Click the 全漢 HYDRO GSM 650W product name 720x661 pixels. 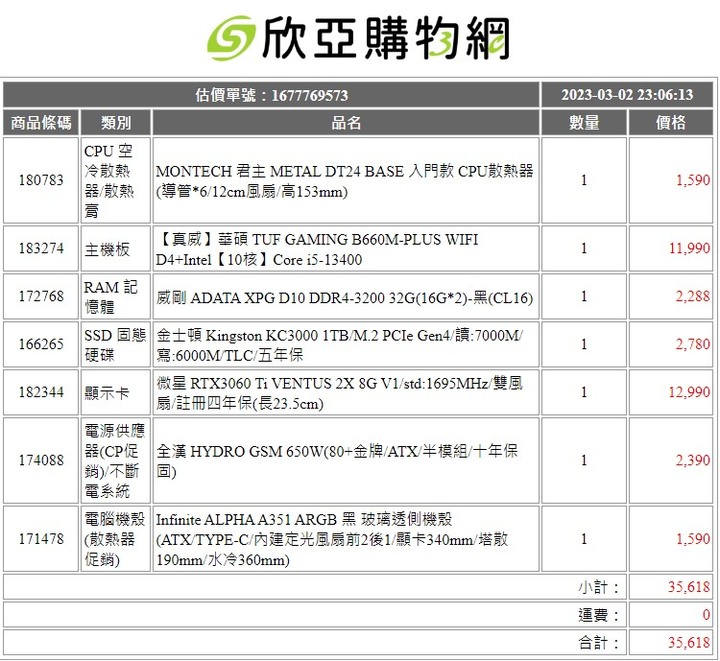point(337,461)
